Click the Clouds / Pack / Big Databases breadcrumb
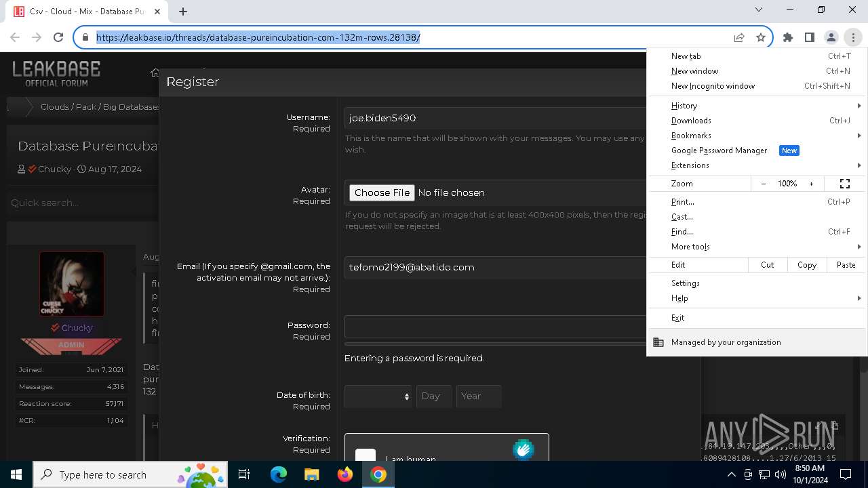The width and height of the screenshot is (868, 488). click(100, 106)
